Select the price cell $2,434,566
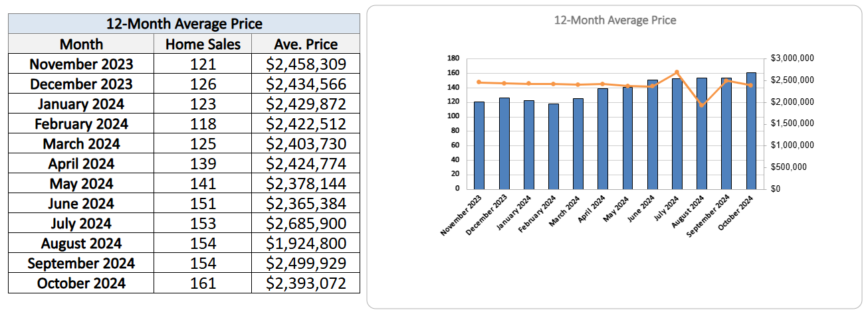 306,84
